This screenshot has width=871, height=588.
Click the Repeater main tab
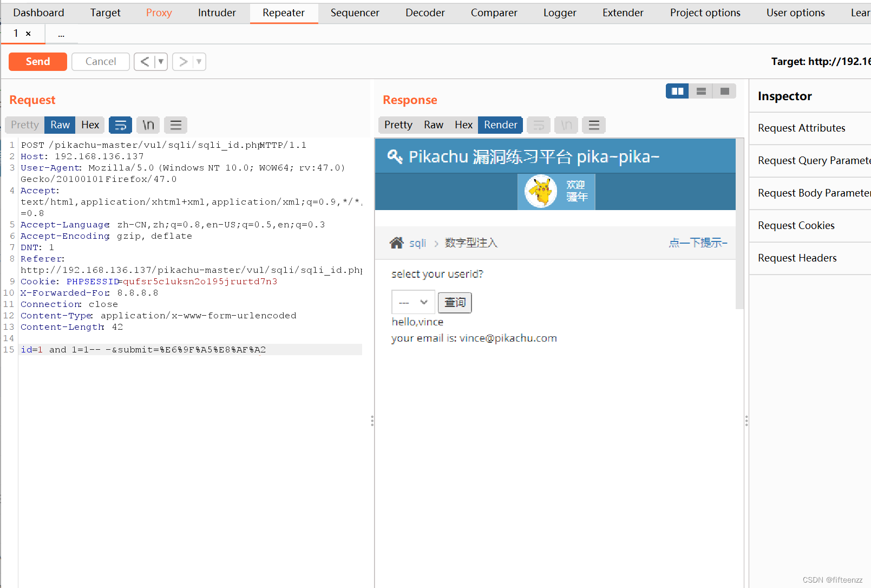pos(284,12)
